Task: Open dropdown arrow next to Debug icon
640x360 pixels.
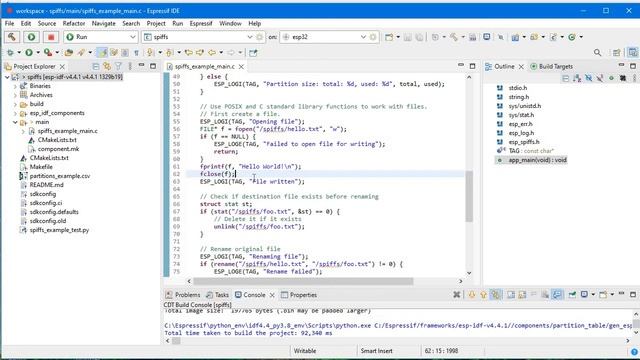Action: point(18,53)
